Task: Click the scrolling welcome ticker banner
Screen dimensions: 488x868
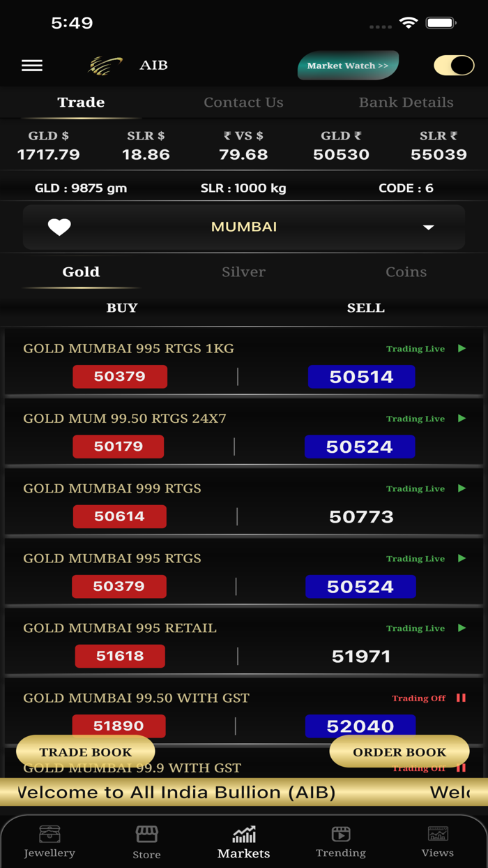Action: click(x=243, y=792)
